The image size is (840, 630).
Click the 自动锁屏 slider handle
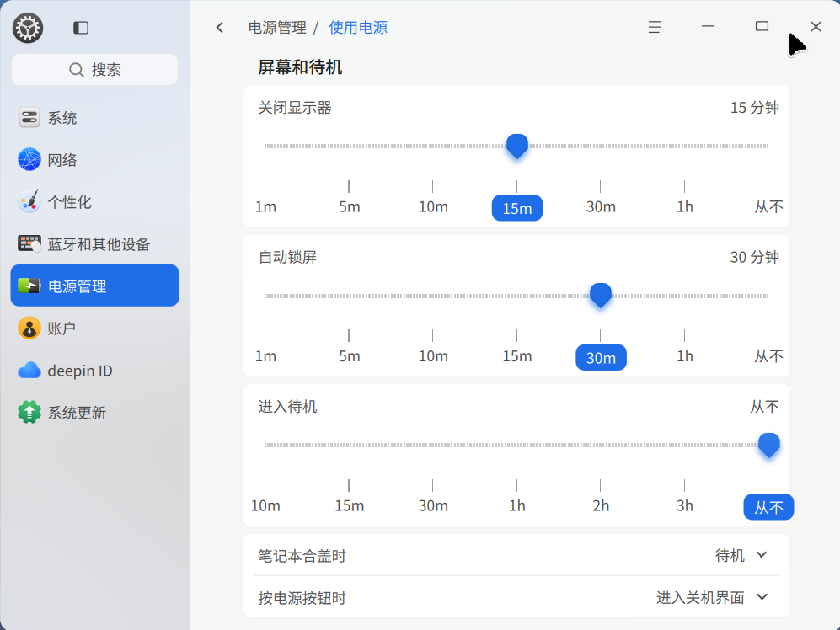click(x=601, y=296)
